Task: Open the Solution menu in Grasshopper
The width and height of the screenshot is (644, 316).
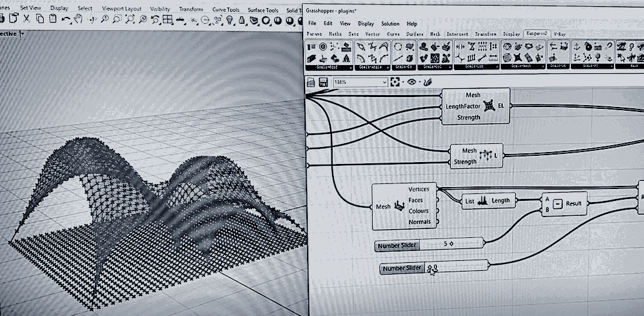Action: pos(390,24)
